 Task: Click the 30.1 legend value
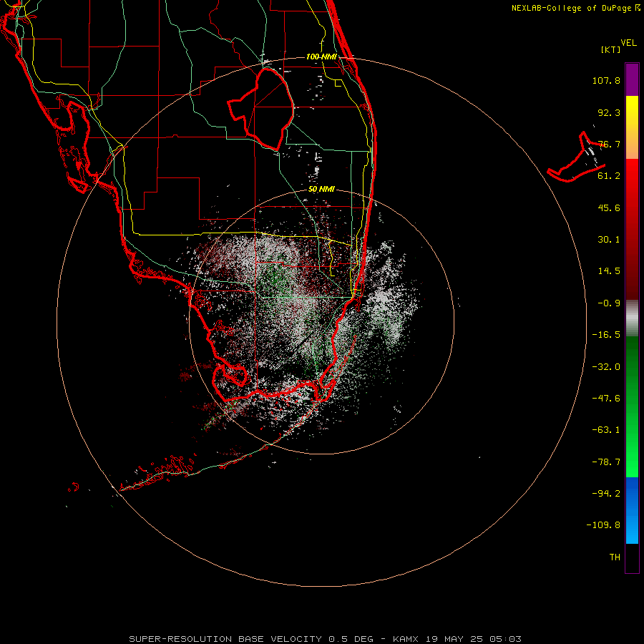tap(609, 240)
